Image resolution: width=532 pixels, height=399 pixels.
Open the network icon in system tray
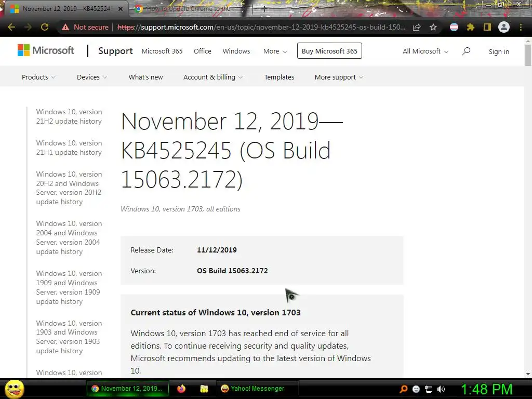click(429, 389)
